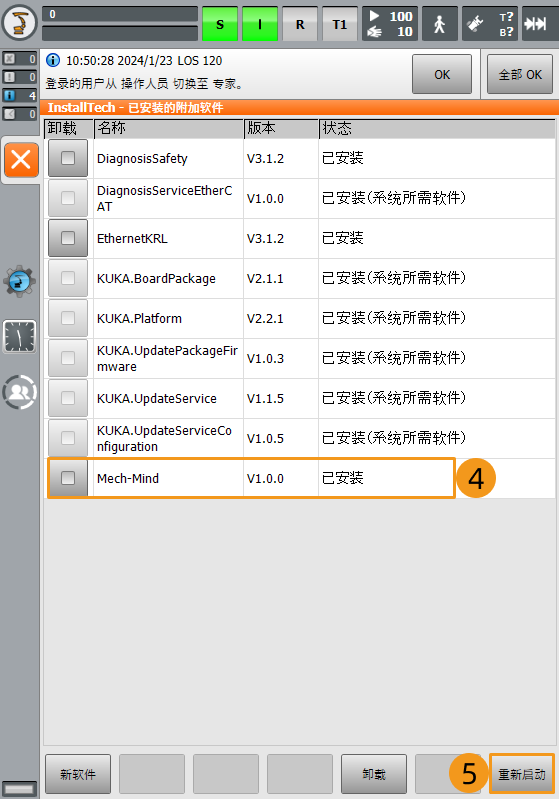This screenshot has height=799, width=559.
Task: Click the gear robot settings sidebar icon
Action: coord(19,280)
